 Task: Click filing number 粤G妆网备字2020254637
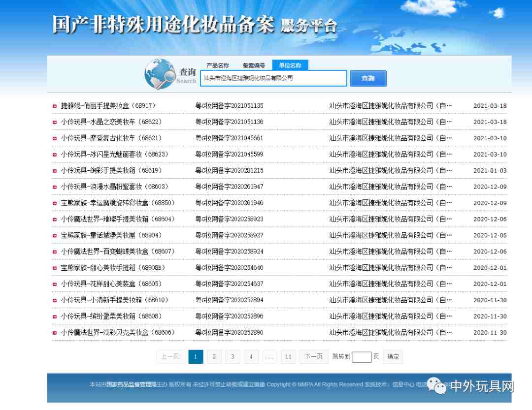click(230, 284)
